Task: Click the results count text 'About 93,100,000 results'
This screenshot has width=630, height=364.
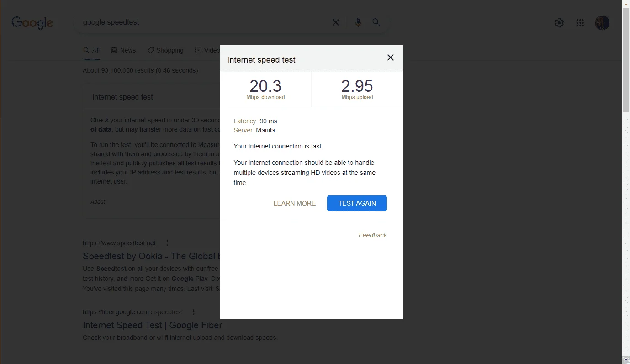Action: pyautogui.click(x=118, y=70)
